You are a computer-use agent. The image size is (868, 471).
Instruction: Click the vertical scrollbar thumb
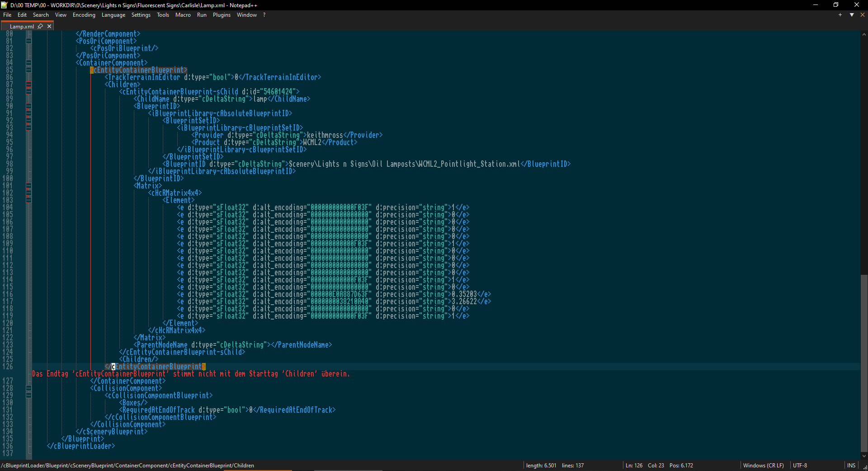(x=864, y=363)
